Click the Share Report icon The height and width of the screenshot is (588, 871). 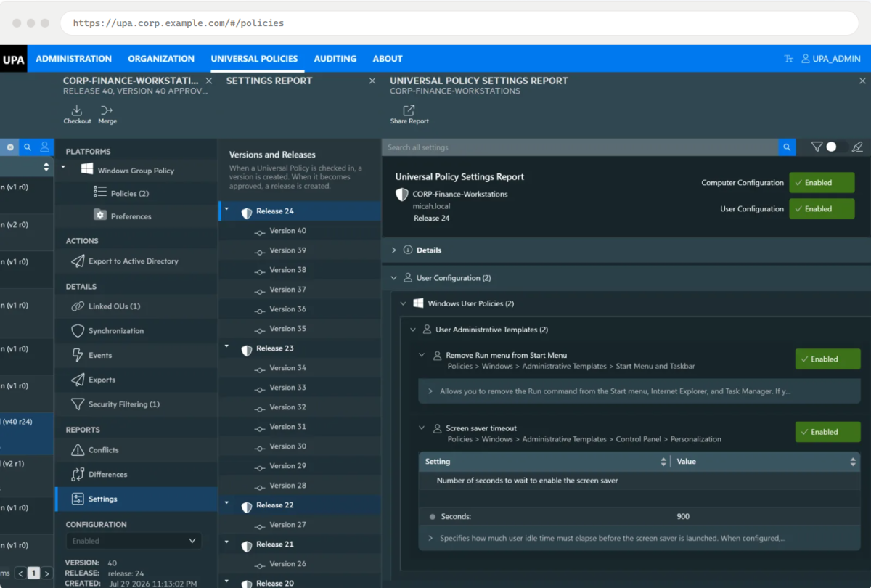(409, 110)
